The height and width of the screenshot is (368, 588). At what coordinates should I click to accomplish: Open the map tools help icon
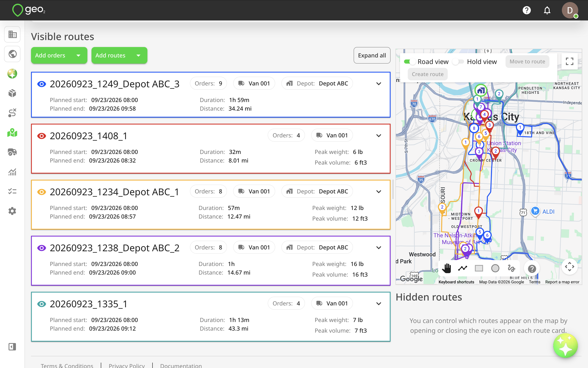click(x=532, y=269)
